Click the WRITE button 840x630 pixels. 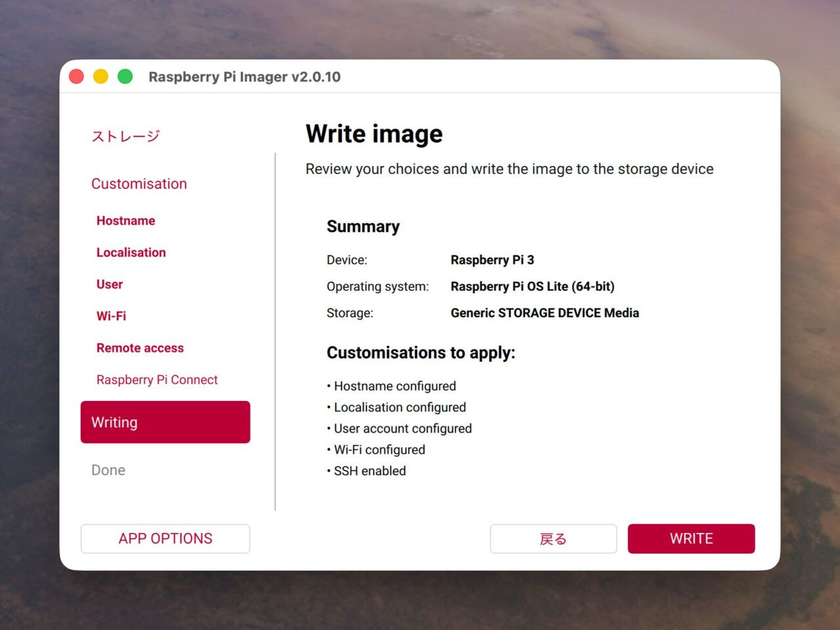click(x=691, y=538)
